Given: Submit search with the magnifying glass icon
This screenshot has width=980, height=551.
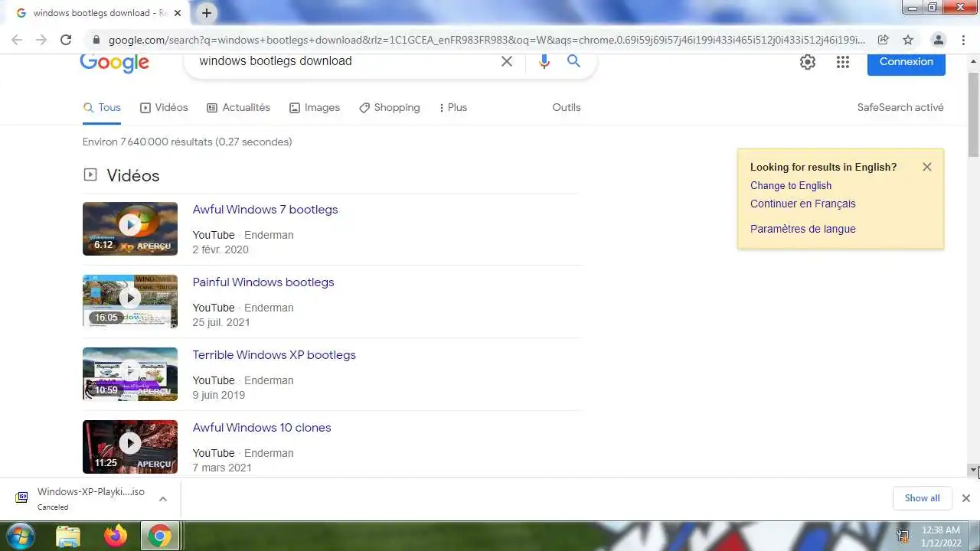Looking at the screenshot, I should point(573,61).
